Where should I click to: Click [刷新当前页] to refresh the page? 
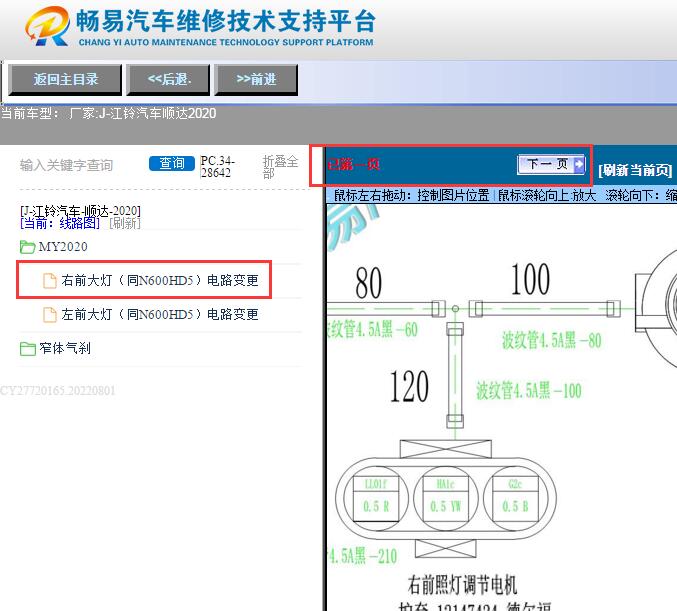(635, 170)
